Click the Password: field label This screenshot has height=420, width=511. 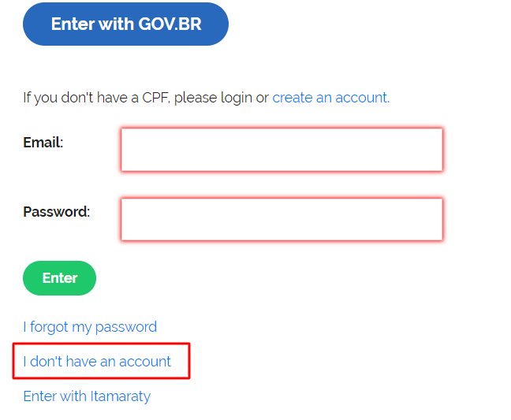(57, 212)
